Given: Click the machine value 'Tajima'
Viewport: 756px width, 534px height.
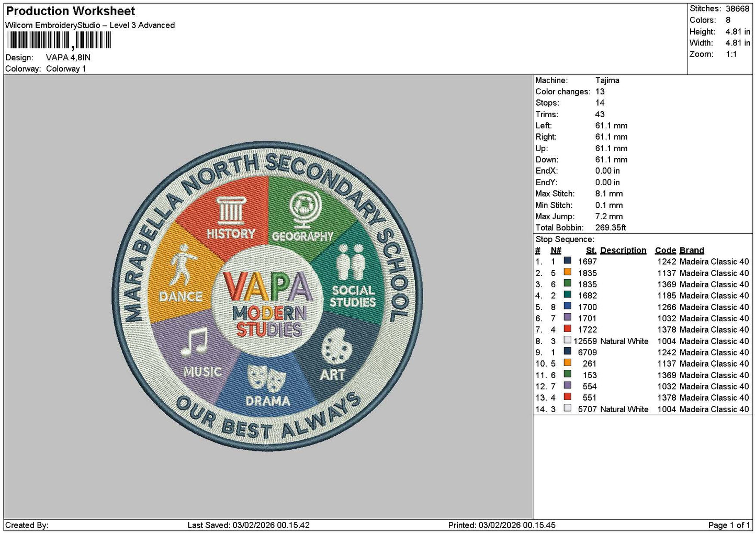Looking at the screenshot, I should pyautogui.click(x=607, y=81).
